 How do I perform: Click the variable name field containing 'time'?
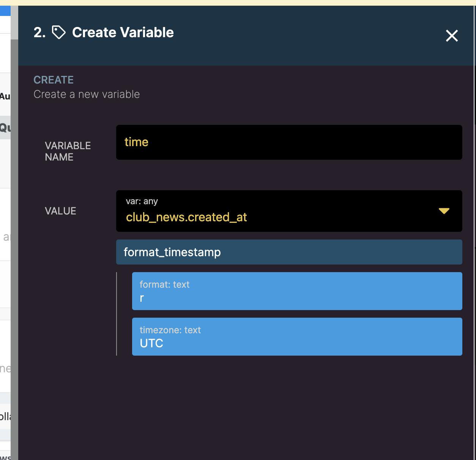289,142
